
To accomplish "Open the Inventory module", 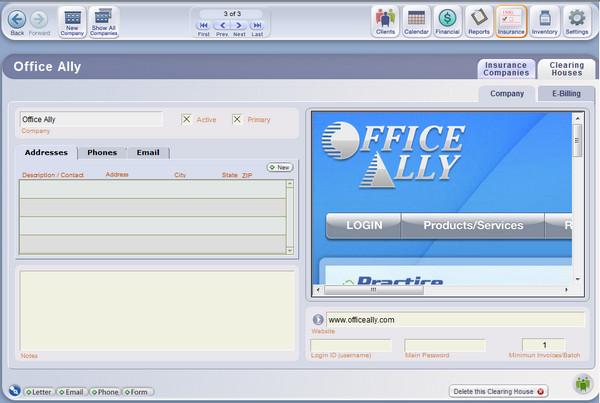I will [x=545, y=21].
